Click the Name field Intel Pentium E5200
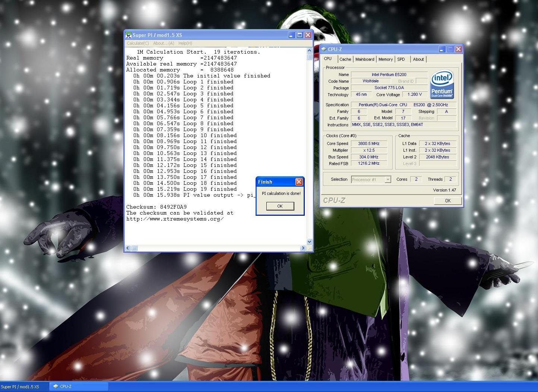 click(389, 75)
